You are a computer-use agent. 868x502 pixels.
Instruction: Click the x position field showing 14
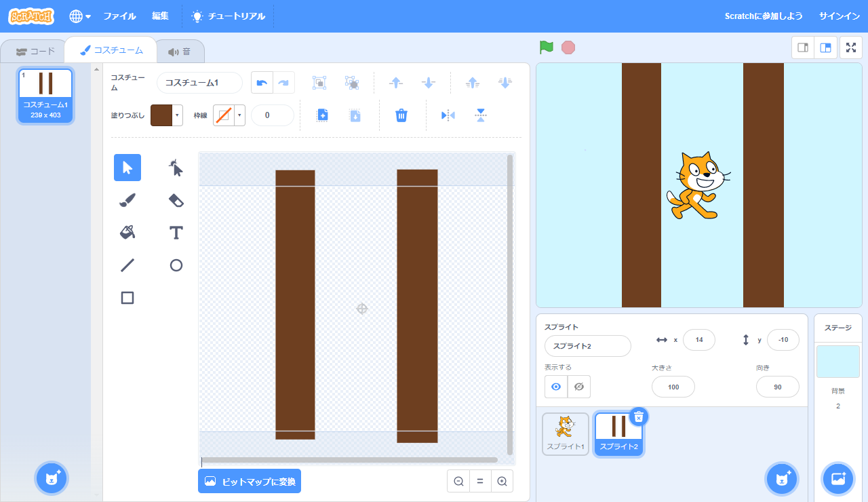(699, 340)
